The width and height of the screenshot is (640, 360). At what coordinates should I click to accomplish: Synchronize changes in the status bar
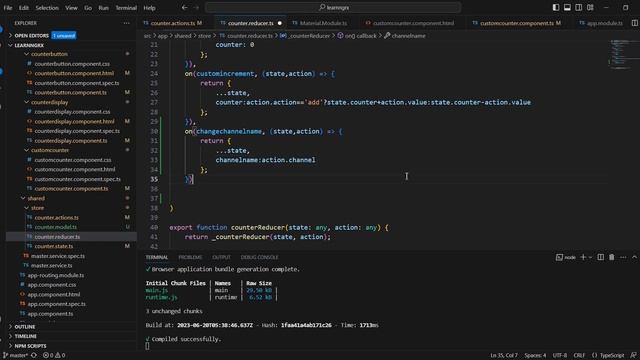click(34, 356)
